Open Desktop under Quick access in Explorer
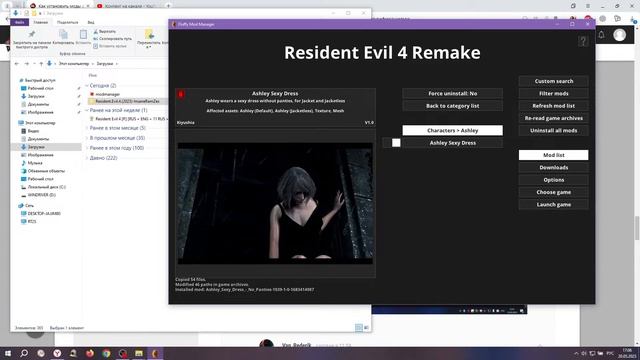Viewport: 640px width, 360px height. pyautogui.click(x=40, y=88)
